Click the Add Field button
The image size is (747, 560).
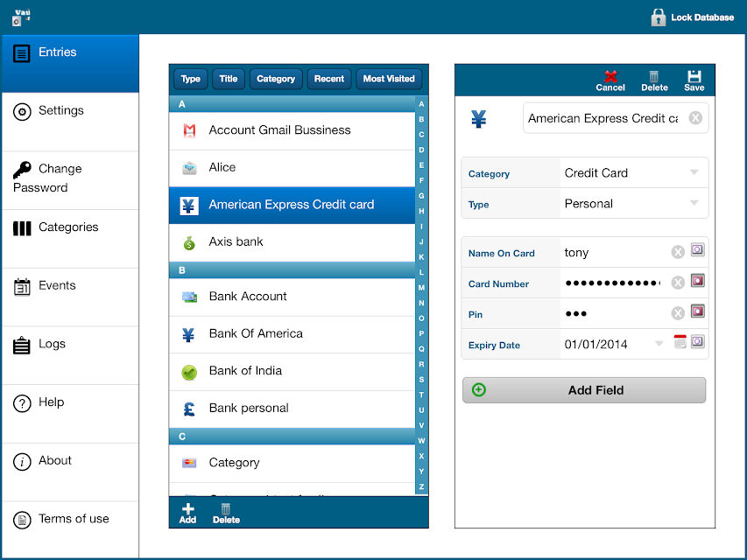(x=584, y=390)
